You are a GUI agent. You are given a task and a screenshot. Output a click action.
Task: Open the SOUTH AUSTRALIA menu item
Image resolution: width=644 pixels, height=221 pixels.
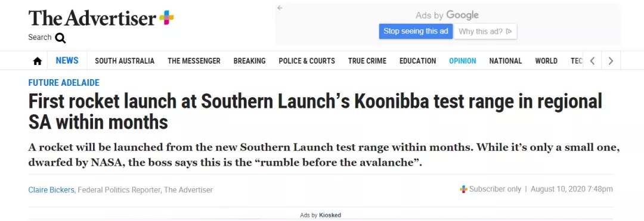(125, 61)
